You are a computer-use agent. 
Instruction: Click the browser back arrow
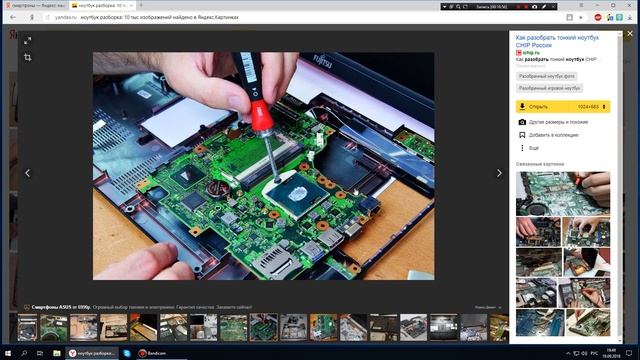13,18
